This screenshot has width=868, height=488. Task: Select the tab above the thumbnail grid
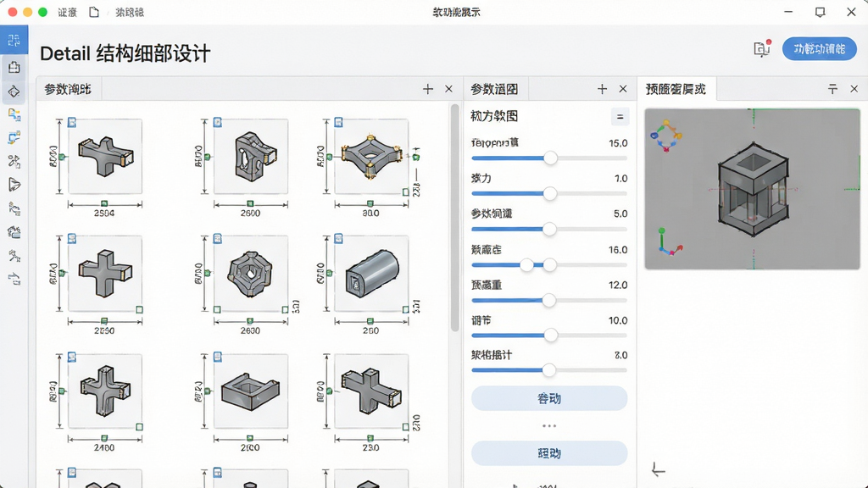click(x=70, y=89)
